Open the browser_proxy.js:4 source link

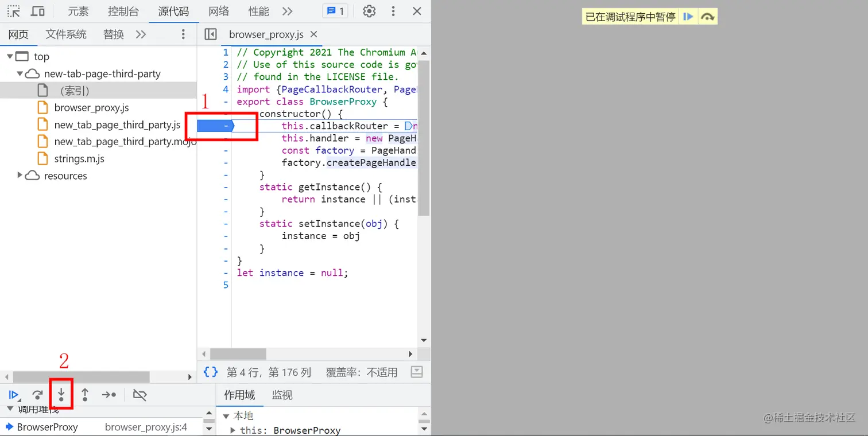pos(146,427)
